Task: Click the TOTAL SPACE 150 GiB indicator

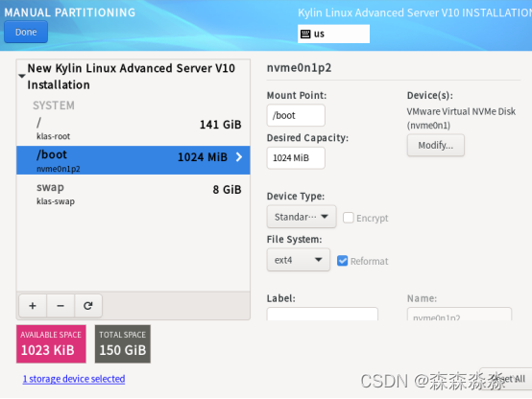Action: (x=123, y=344)
